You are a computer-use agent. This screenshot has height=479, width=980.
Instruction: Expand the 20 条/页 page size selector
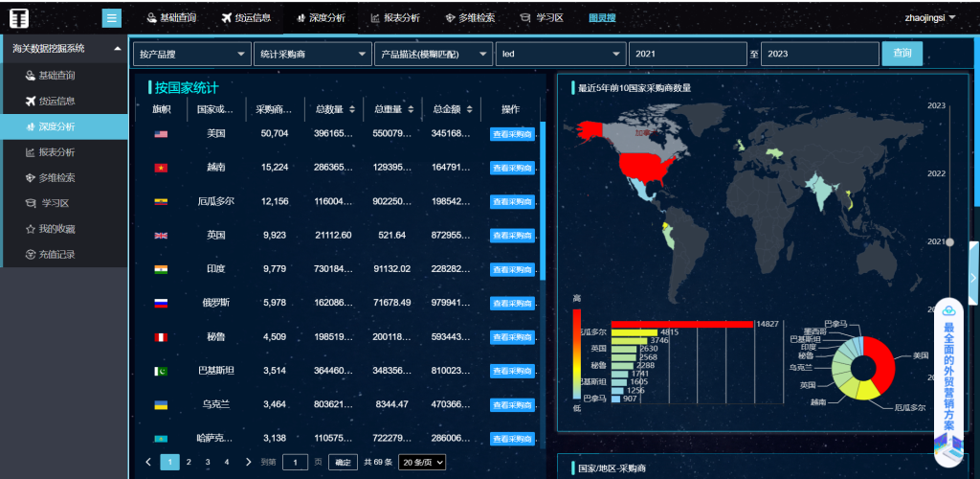click(422, 462)
